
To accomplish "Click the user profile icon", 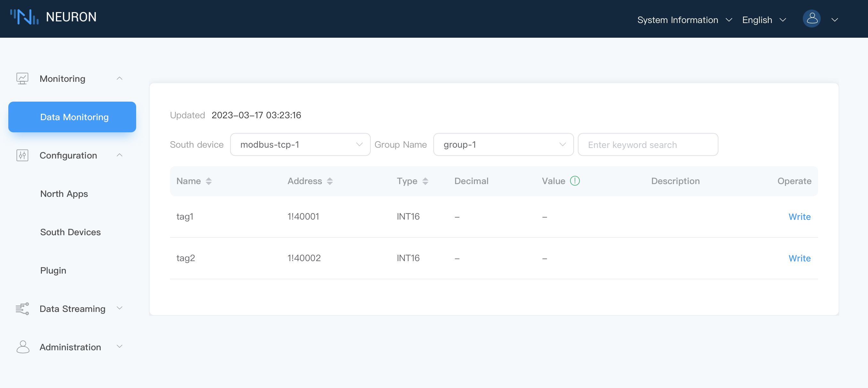I will tap(811, 19).
